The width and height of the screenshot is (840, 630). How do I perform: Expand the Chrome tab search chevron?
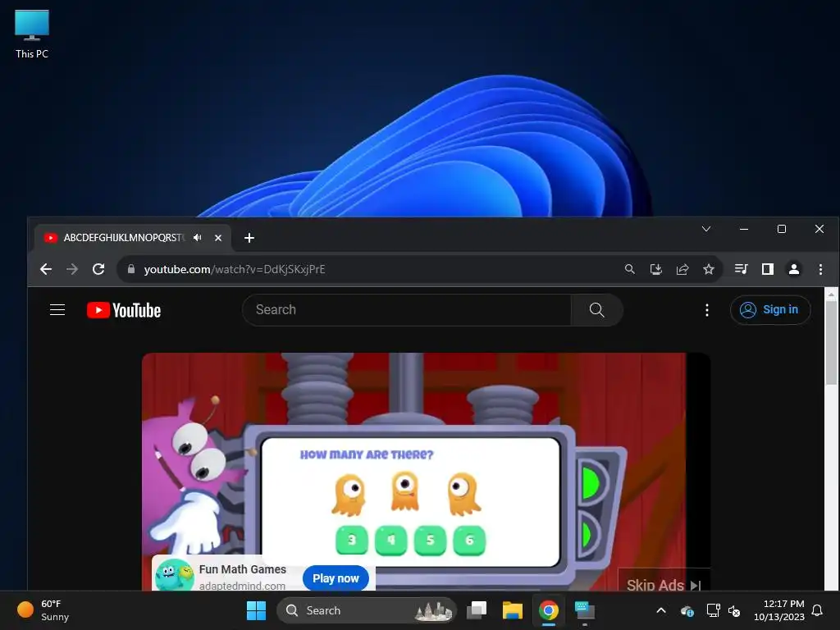(706, 230)
